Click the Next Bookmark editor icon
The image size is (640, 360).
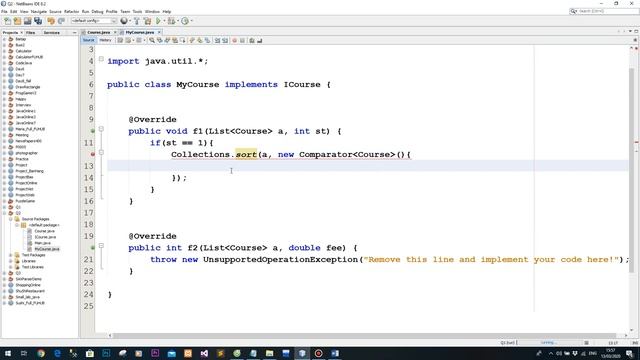pyautogui.click(x=200, y=40)
